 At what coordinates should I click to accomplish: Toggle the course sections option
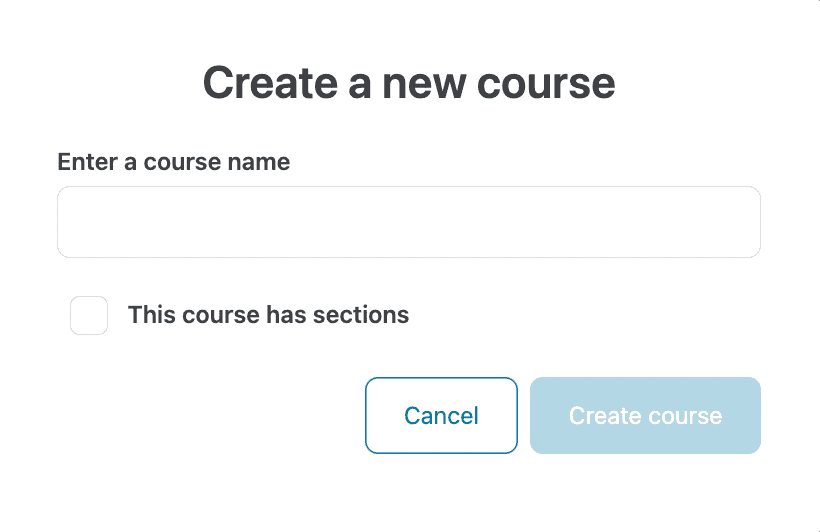[x=89, y=316]
